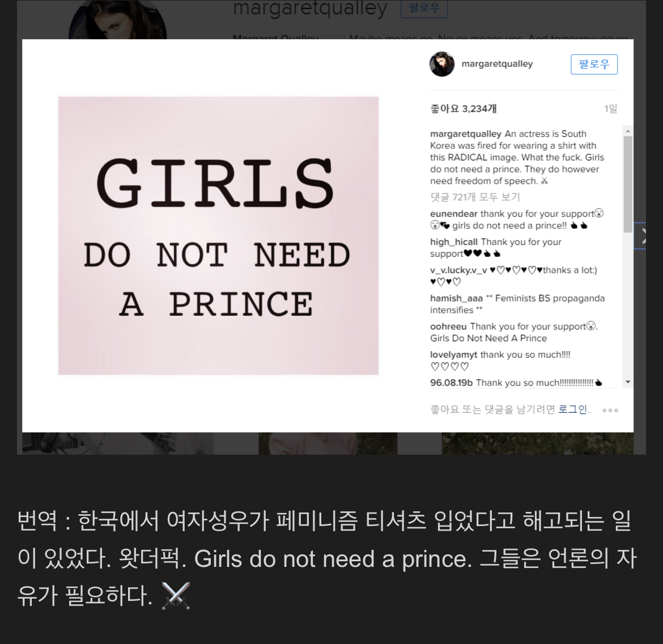Open the three-dot more options menu
Screen dimensions: 663x644
pos(610,410)
